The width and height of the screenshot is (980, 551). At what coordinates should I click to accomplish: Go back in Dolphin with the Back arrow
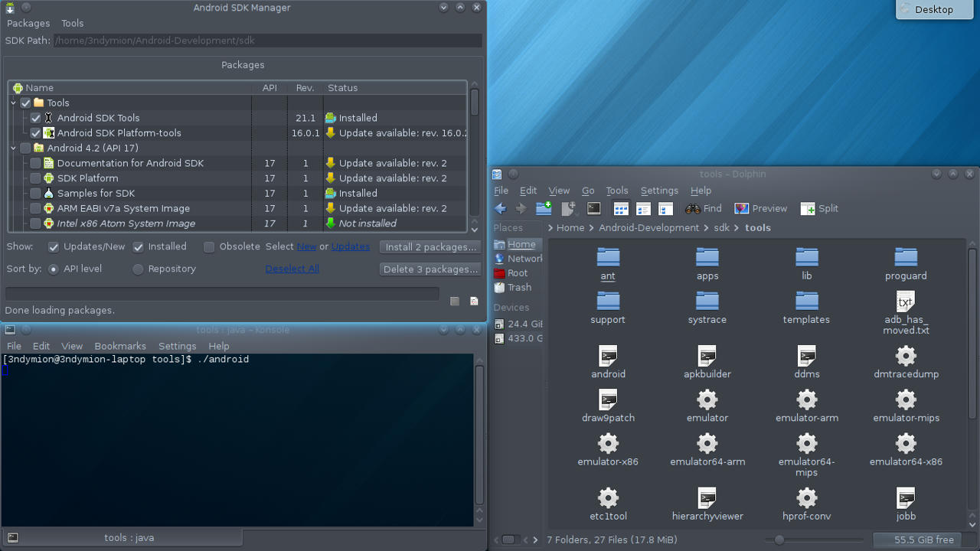click(501, 208)
